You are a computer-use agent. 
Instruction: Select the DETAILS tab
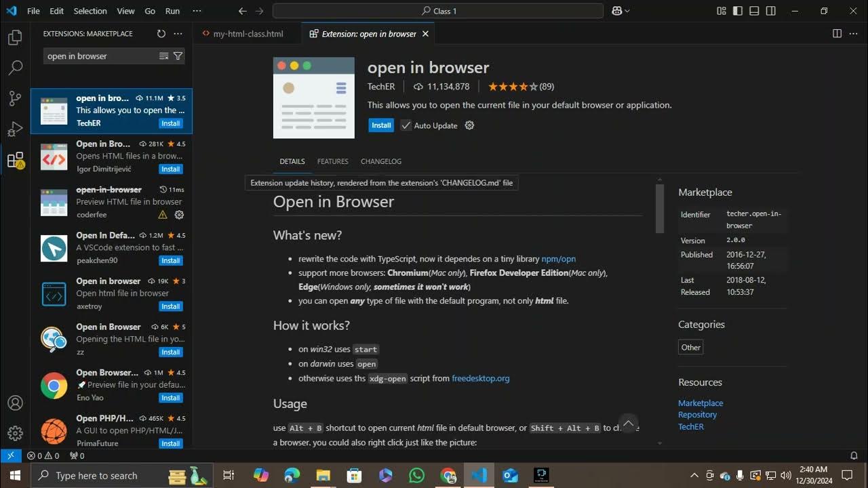292,161
